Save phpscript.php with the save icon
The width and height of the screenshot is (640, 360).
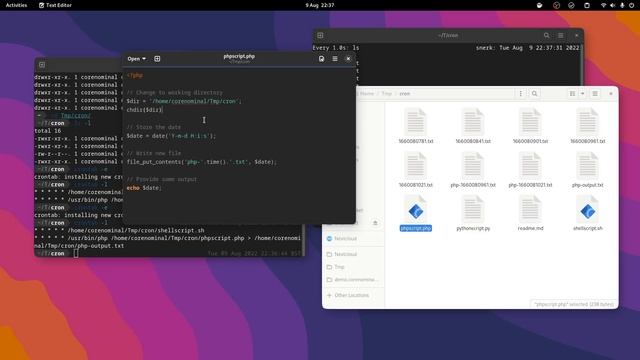tap(322, 59)
